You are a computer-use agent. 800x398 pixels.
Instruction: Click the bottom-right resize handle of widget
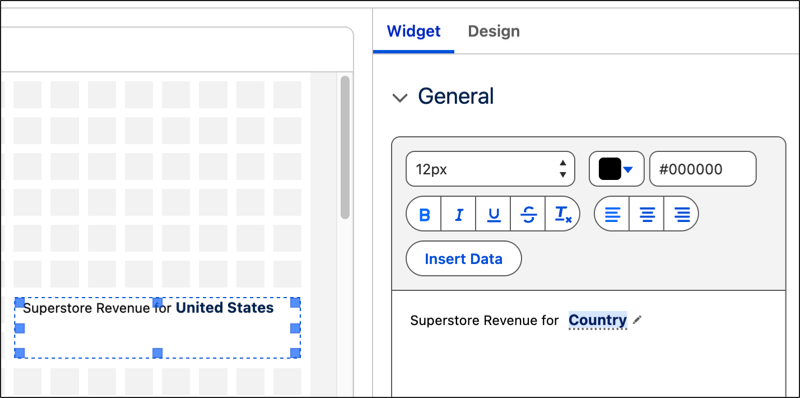[295, 353]
